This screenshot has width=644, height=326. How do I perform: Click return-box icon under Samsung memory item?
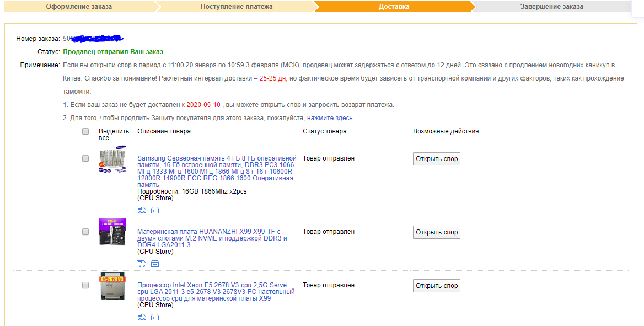(x=155, y=210)
